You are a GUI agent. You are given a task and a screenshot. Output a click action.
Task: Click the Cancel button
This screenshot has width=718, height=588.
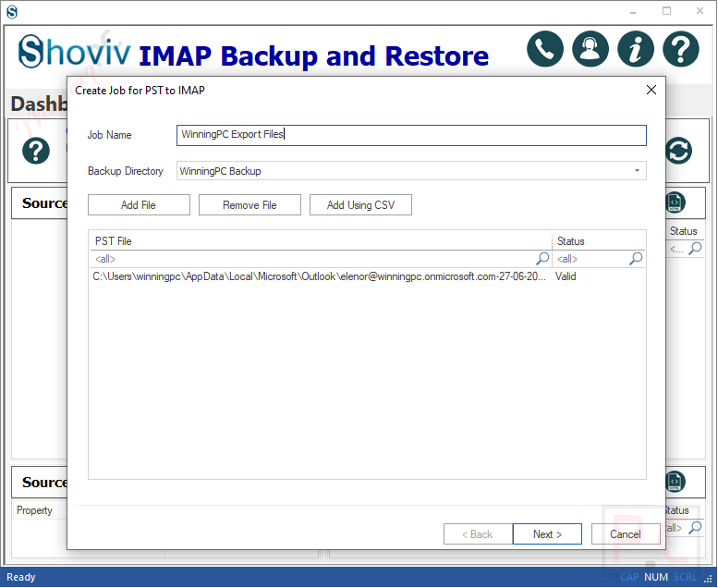626,534
